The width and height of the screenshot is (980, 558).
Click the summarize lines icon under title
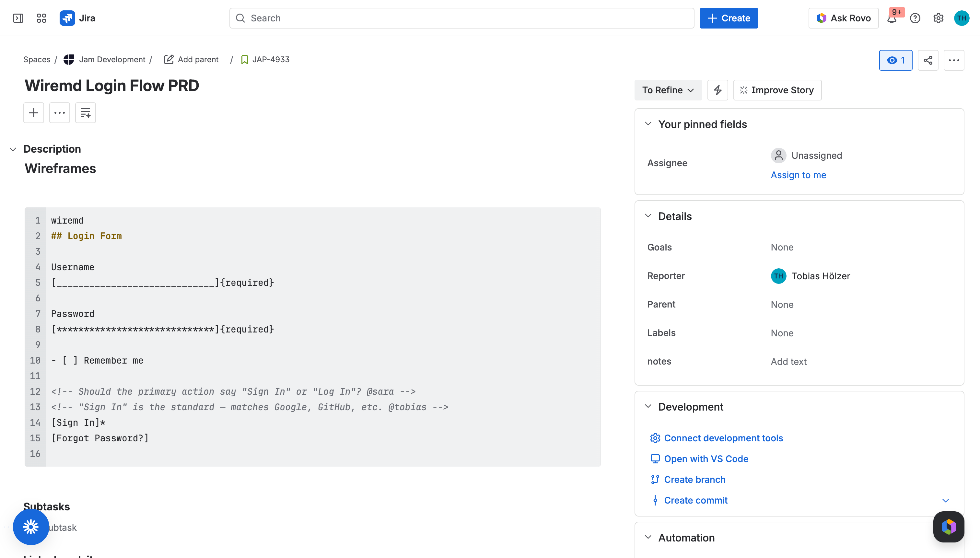(x=86, y=113)
